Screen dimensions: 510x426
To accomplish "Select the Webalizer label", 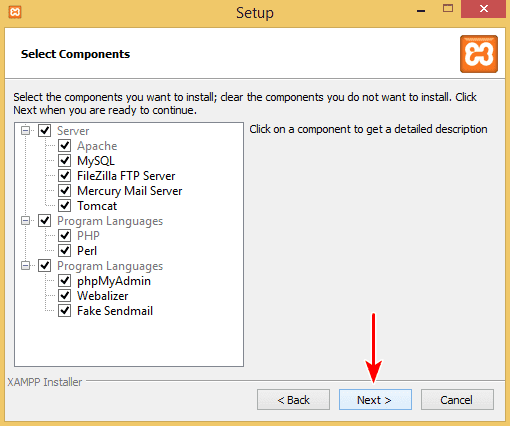I will tap(103, 296).
